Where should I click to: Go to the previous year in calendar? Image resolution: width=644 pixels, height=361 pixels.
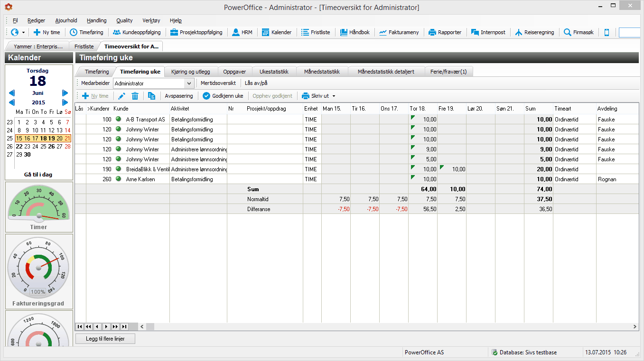pos(12,102)
